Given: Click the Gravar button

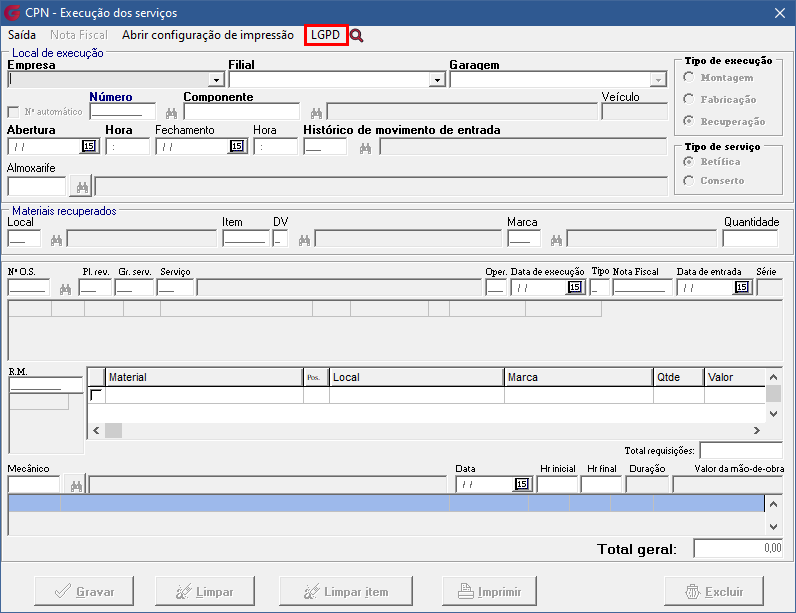Looking at the screenshot, I should (x=84, y=591).
